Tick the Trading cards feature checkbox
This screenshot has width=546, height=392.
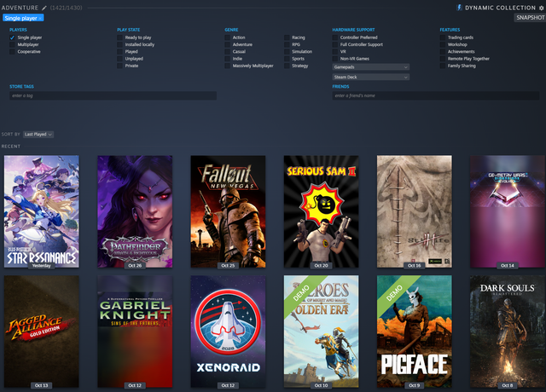[443, 37]
